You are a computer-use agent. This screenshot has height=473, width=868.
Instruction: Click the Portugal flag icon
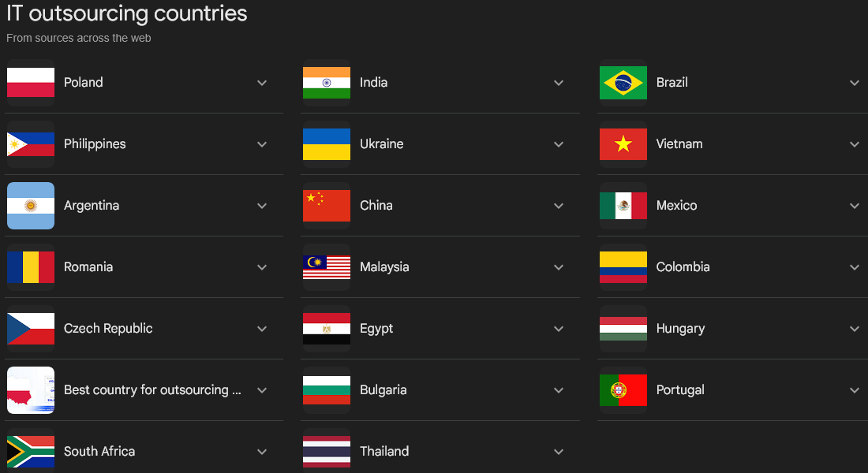tap(623, 390)
